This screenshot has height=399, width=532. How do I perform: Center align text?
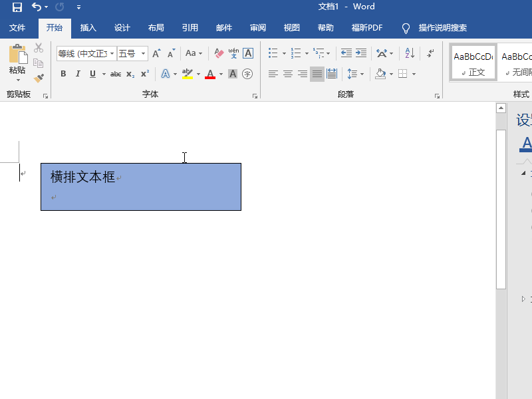[x=288, y=74]
